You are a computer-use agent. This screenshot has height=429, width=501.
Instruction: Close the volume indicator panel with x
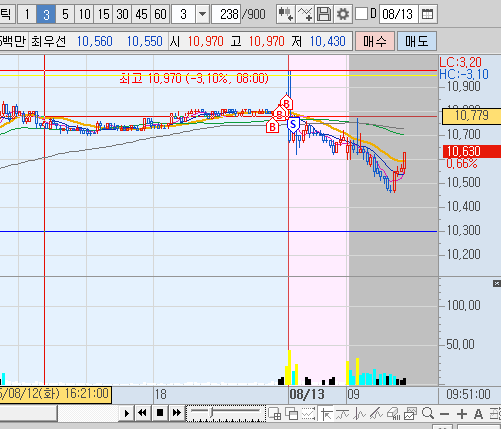(497, 283)
